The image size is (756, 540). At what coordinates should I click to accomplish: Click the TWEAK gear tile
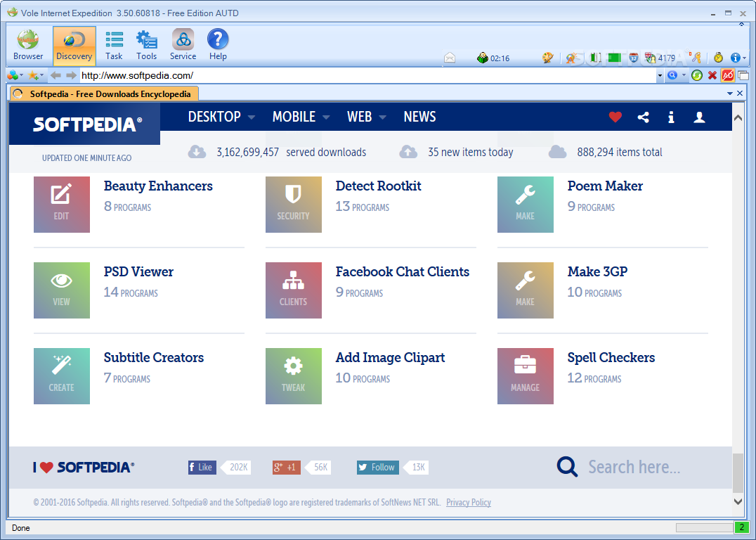click(294, 376)
